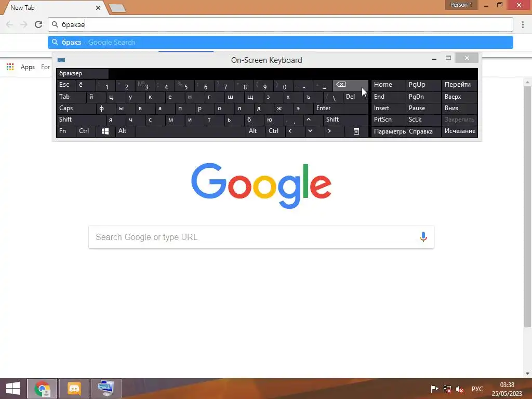Toggle the right Shift key
The image size is (532, 399).
pos(345,119)
